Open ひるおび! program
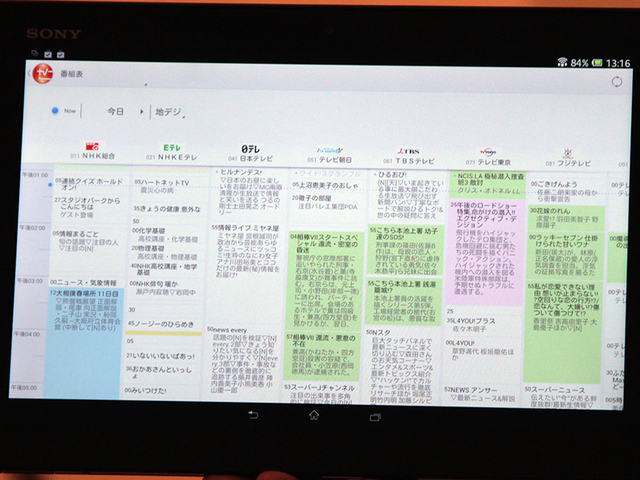Viewport: 640px width, 480px height. (x=409, y=196)
